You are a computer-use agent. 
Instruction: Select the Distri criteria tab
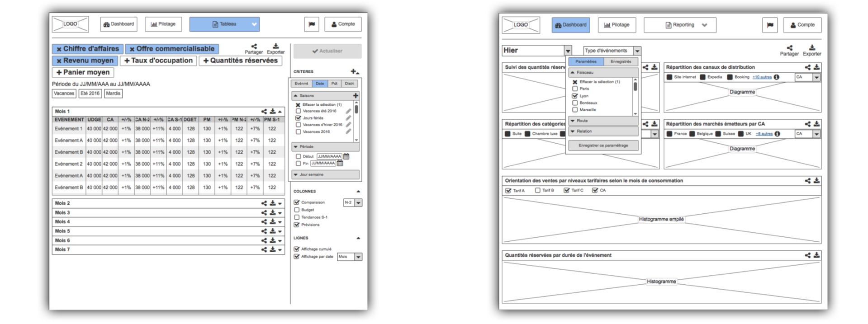(x=349, y=84)
